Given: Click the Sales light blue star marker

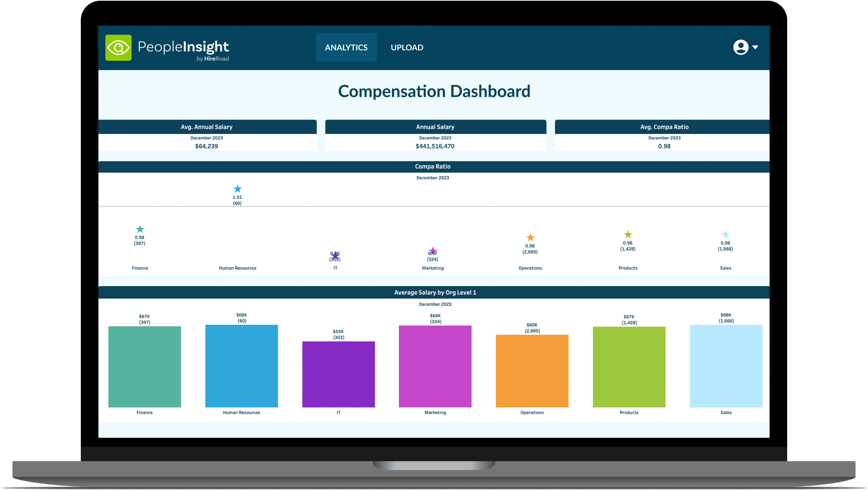Looking at the screenshot, I should (x=726, y=235).
